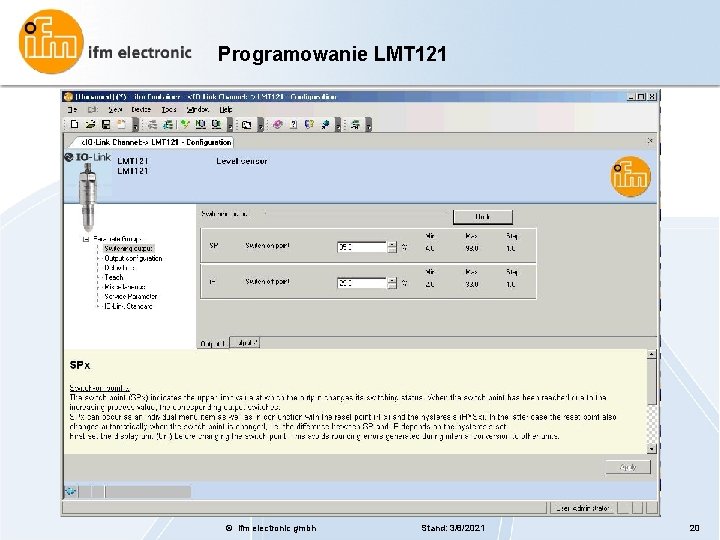Click the New document toolbar icon
Image resolution: width=720 pixels, height=540 pixels.
pyautogui.click(x=74, y=124)
